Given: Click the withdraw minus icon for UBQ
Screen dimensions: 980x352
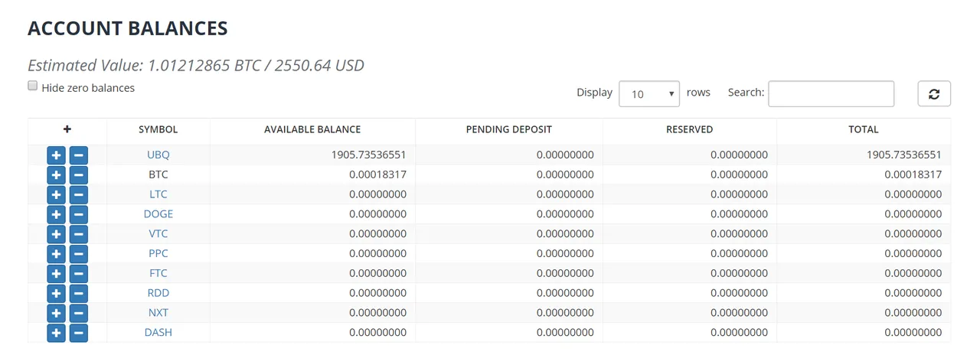Looking at the screenshot, I should coord(78,155).
